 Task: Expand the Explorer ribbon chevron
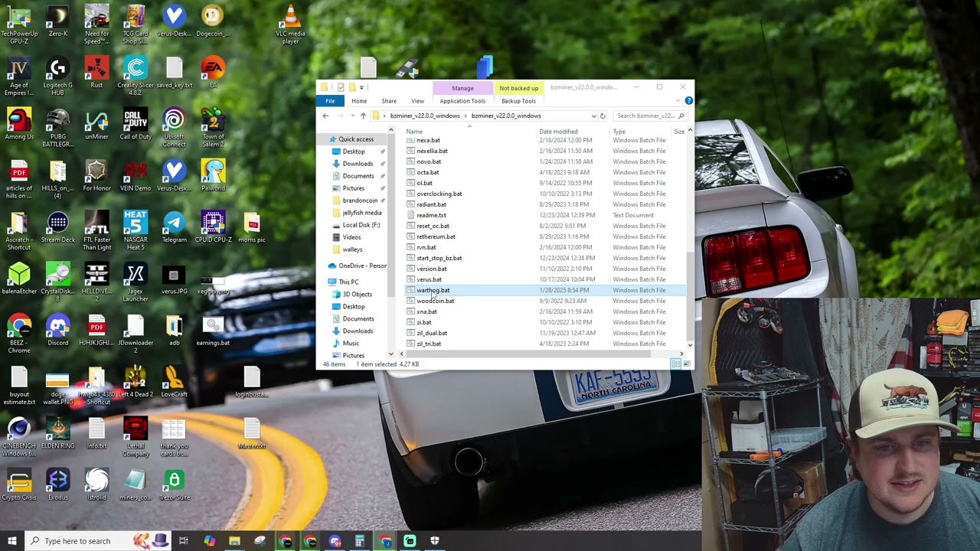679,101
